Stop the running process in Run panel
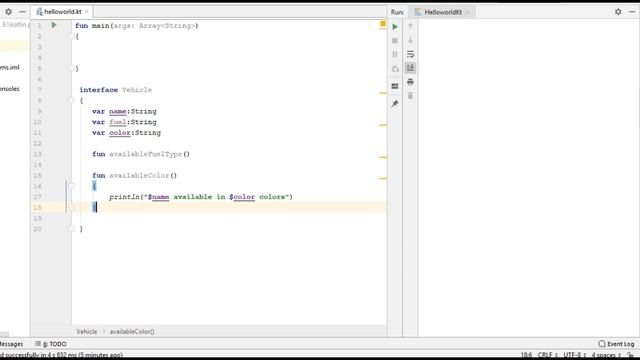Viewport: 640px width, 360px height. pos(395,41)
